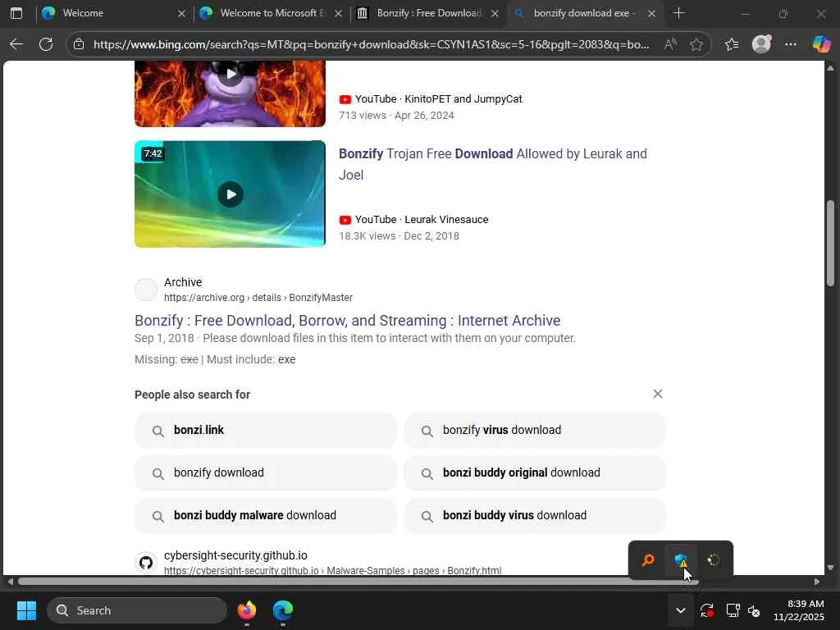Open the orange magnifier tray icon

(648, 560)
